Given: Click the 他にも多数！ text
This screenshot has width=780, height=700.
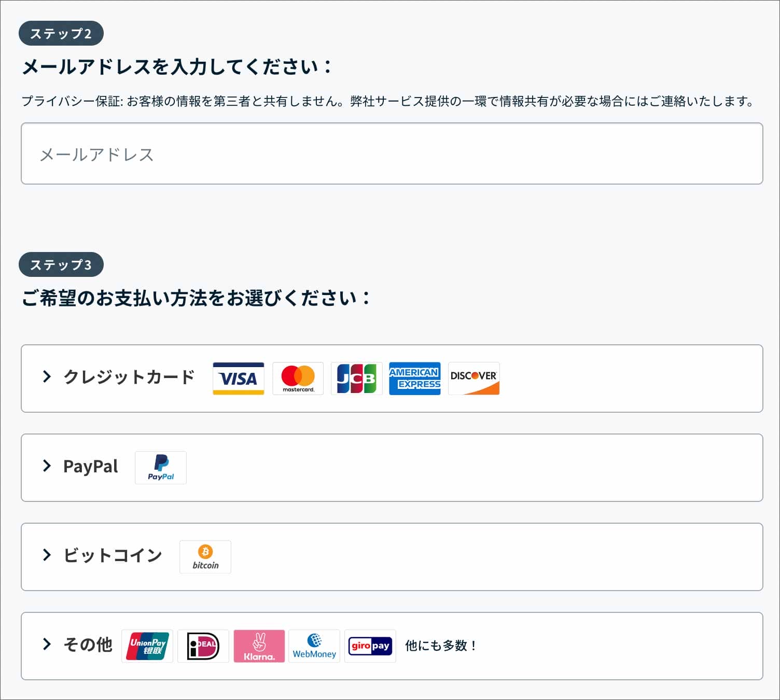Looking at the screenshot, I should [x=441, y=646].
